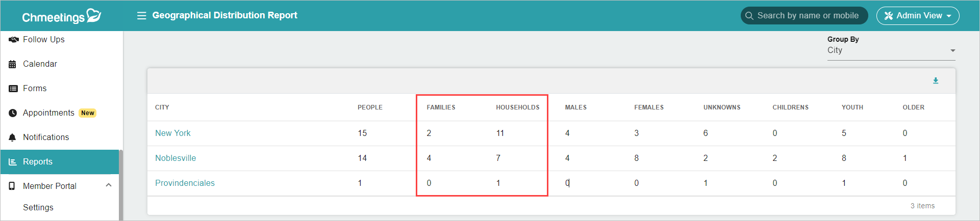Image resolution: width=980 pixels, height=221 pixels.
Task: Open the Admin View dropdown
Action: pos(918,16)
